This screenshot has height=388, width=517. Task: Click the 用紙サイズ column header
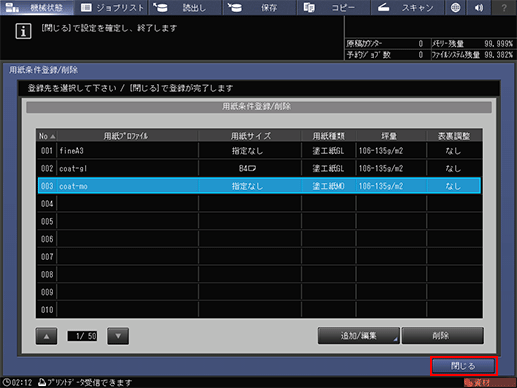(x=250, y=136)
